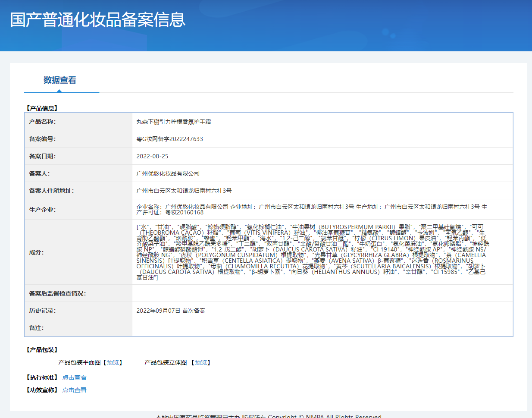
Task: Click the filing date 2022-08-25
Action: [152, 156]
